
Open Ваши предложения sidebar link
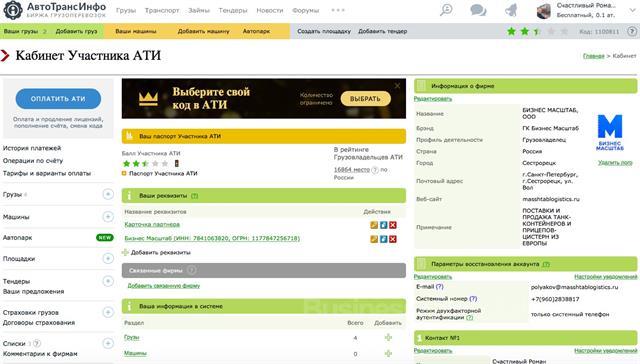(33, 291)
